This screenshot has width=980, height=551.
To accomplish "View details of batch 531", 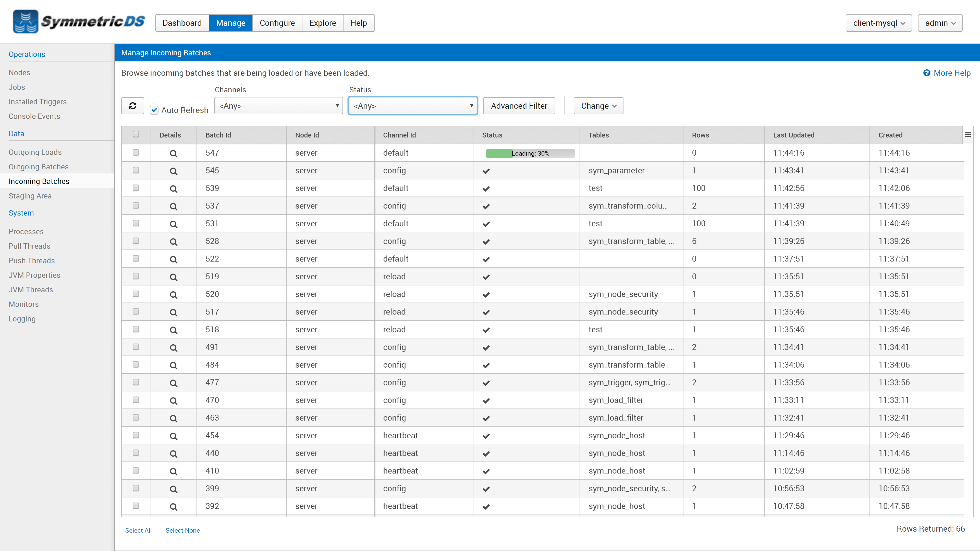I will (x=174, y=224).
